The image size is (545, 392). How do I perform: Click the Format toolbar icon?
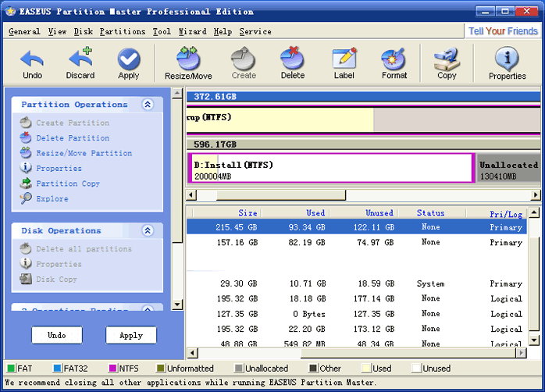[394, 63]
